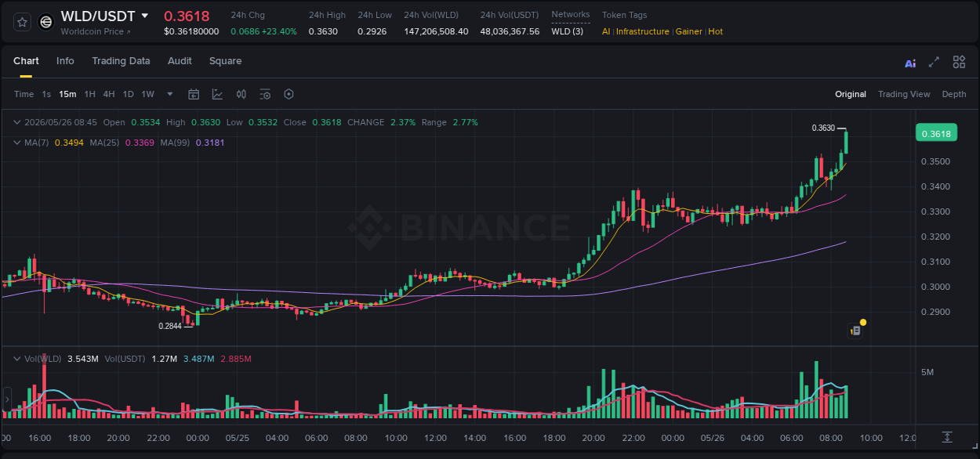Click the Range 2.77% value
Image resolution: width=980 pixels, height=459 pixels.
(465, 122)
